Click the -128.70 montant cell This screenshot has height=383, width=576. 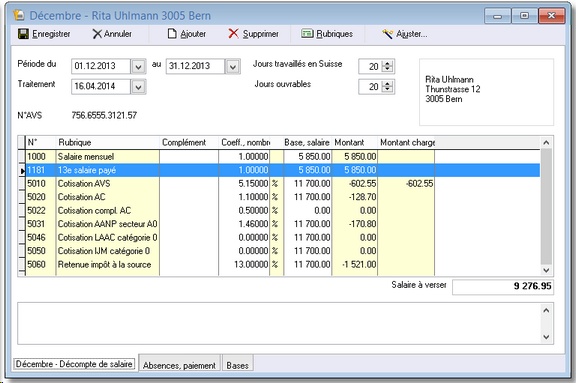point(355,197)
